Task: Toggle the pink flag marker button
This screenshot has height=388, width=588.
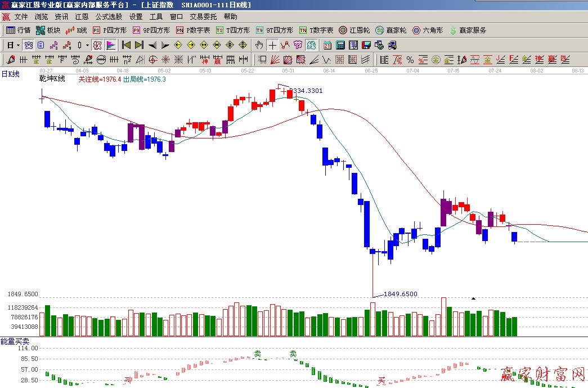Action: tap(111, 45)
